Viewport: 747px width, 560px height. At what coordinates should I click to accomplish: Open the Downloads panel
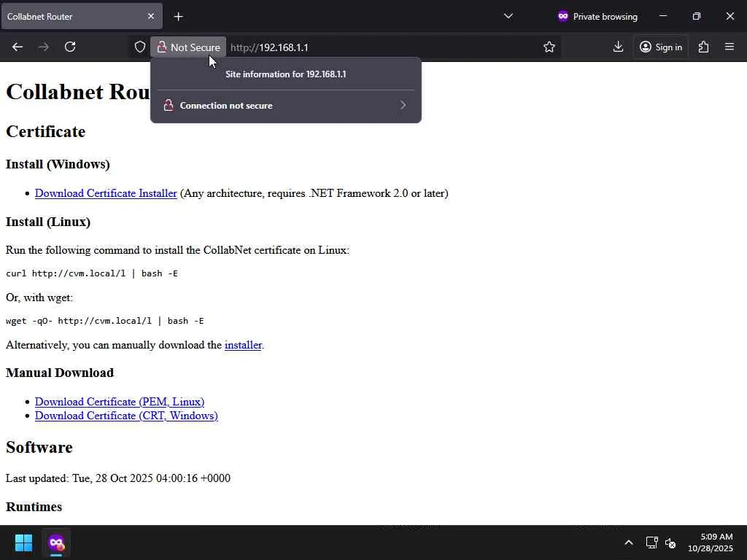click(x=618, y=47)
